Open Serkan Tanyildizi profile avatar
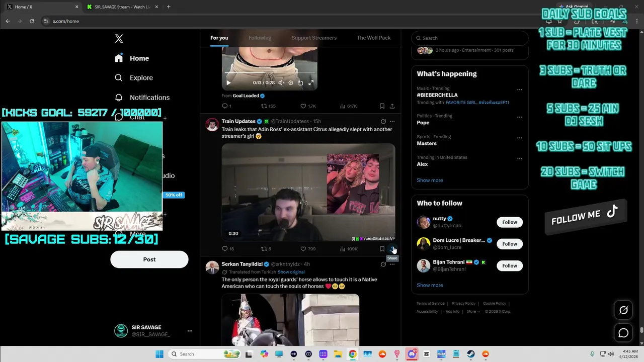 (212, 267)
